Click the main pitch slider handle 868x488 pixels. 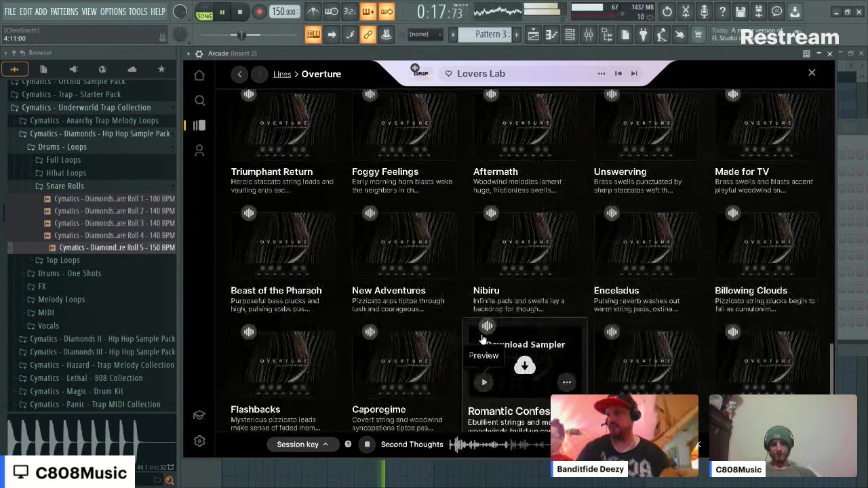pos(241,35)
